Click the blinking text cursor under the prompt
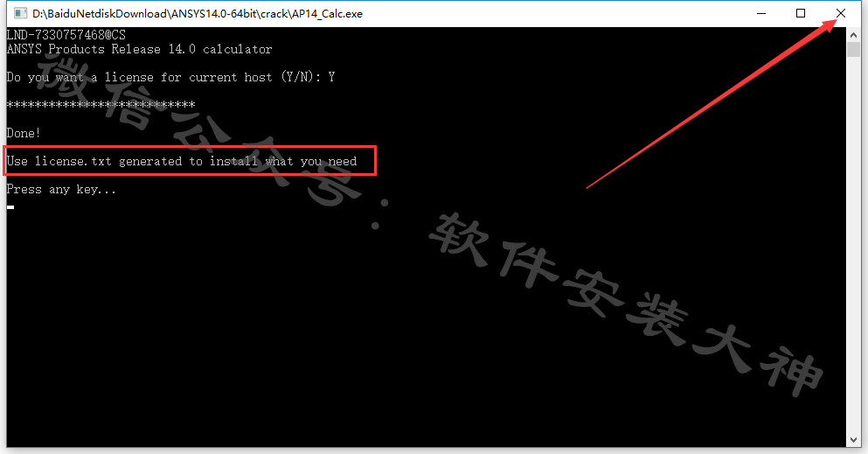Image resolution: width=868 pixels, height=454 pixels. click(10, 207)
